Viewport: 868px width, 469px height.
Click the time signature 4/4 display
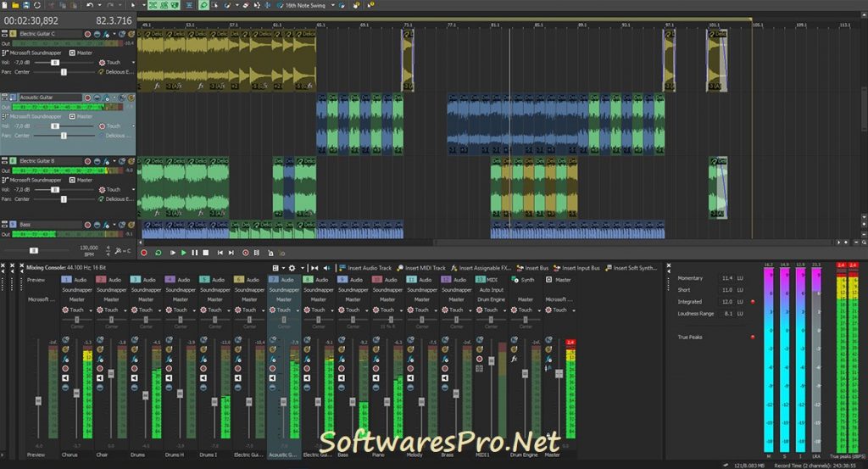tap(108, 251)
